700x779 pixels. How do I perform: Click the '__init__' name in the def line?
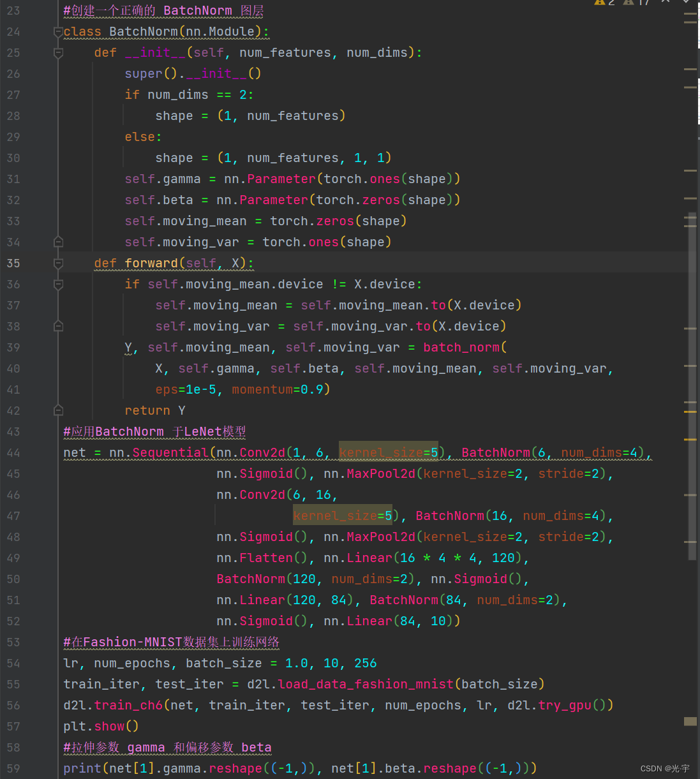click(155, 53)
